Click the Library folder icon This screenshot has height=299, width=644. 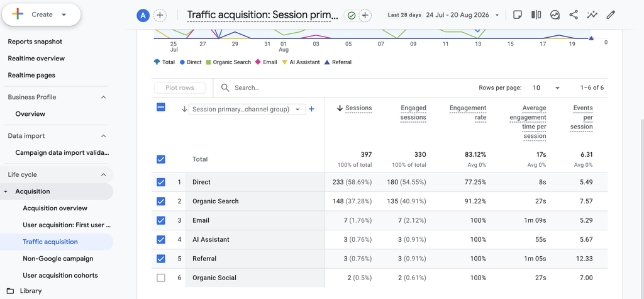(10, 291)
